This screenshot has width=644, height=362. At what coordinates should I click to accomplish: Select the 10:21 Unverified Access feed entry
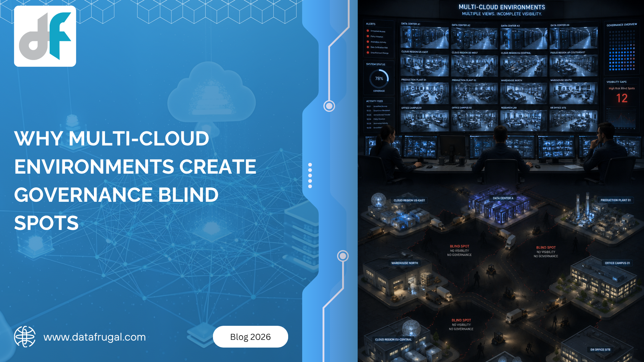377,106
